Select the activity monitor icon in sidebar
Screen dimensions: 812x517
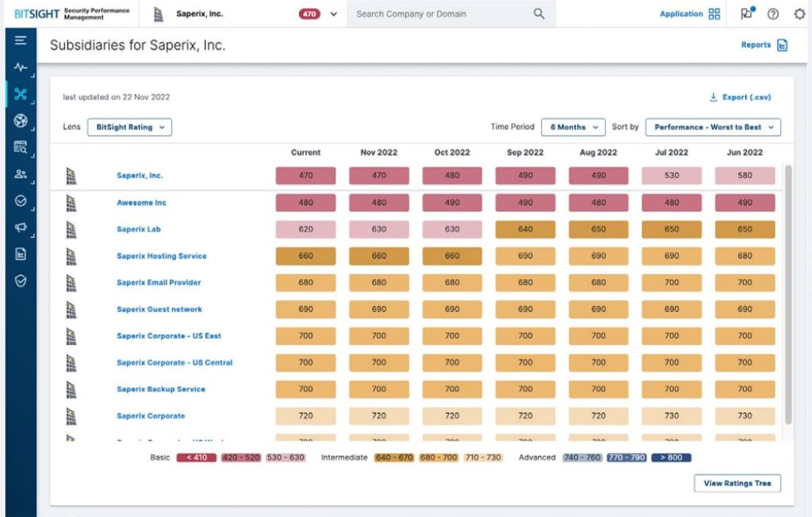coord(21,67)
